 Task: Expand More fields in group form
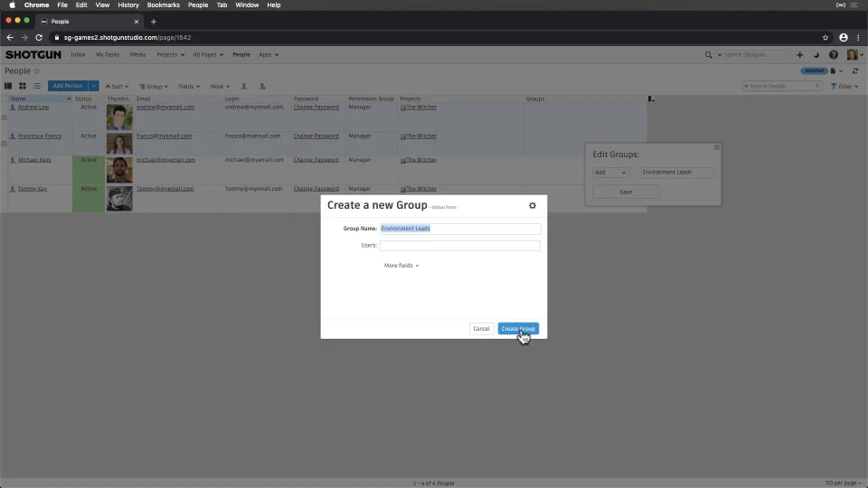(401, 266)
